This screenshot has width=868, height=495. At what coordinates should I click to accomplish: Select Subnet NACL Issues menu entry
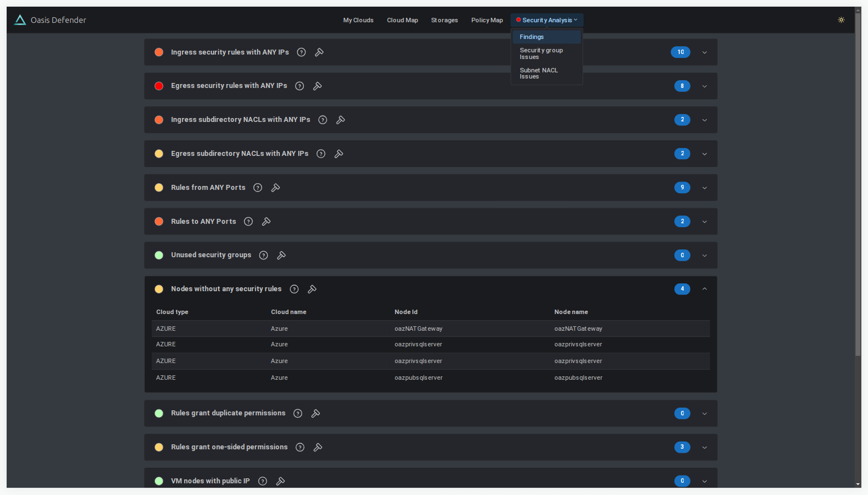546,73
